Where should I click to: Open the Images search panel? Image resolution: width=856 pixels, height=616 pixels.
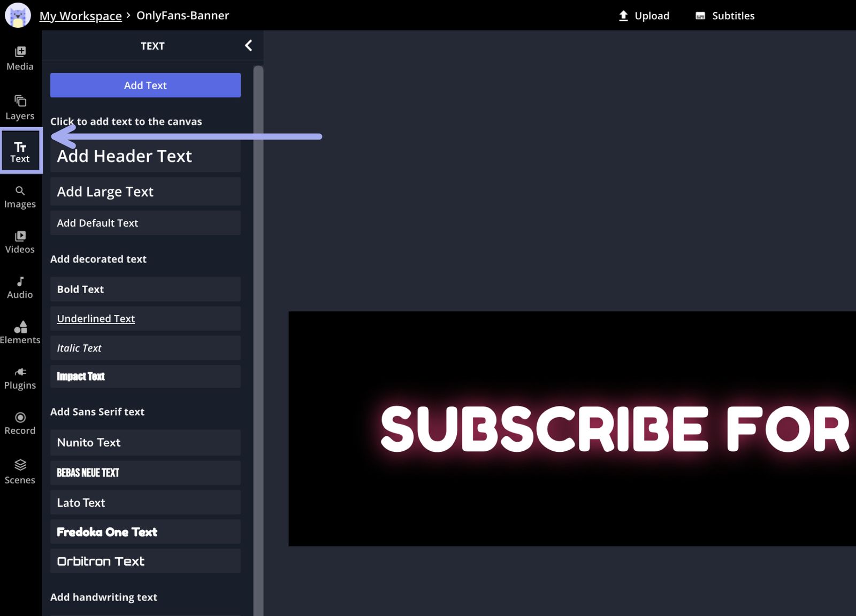point(20,196)
